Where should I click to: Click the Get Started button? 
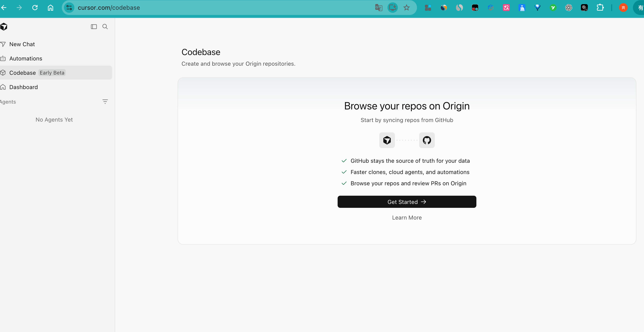[407, 202]
